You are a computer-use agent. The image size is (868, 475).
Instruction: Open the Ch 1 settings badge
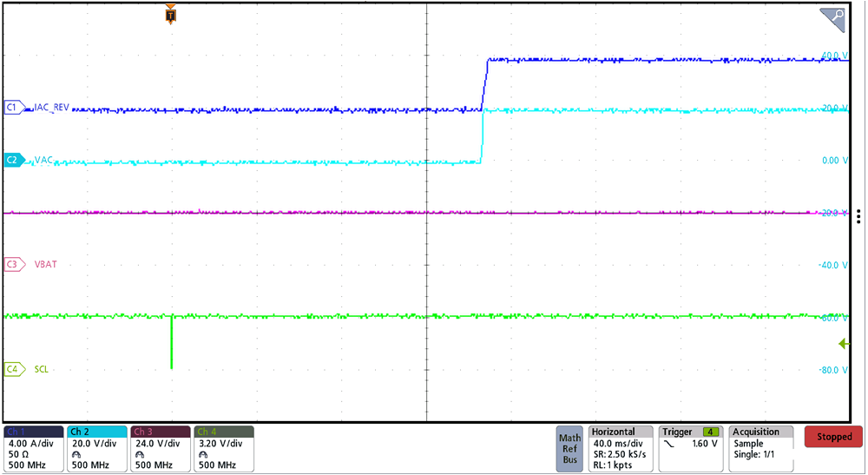[x=34, y=448]
